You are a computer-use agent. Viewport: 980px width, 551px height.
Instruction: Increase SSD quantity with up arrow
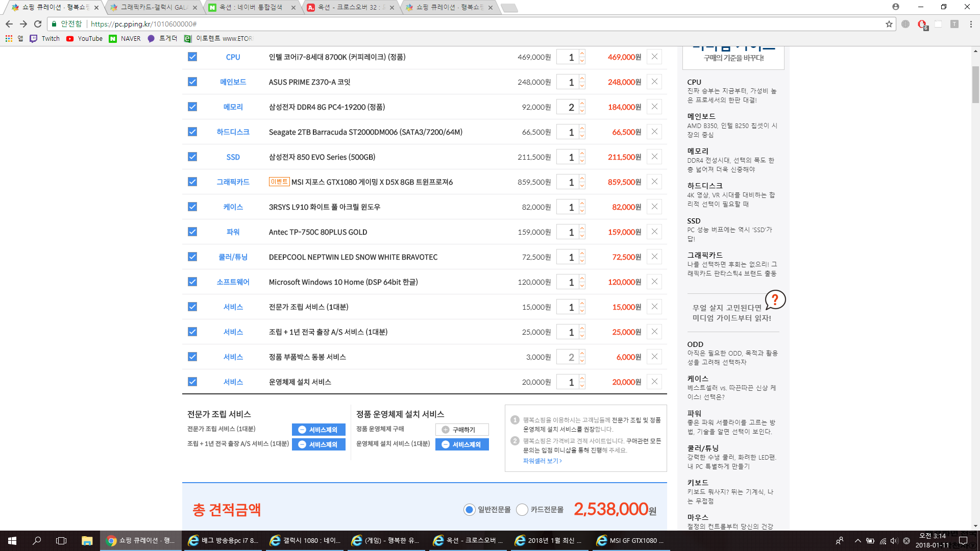[582, 153]
